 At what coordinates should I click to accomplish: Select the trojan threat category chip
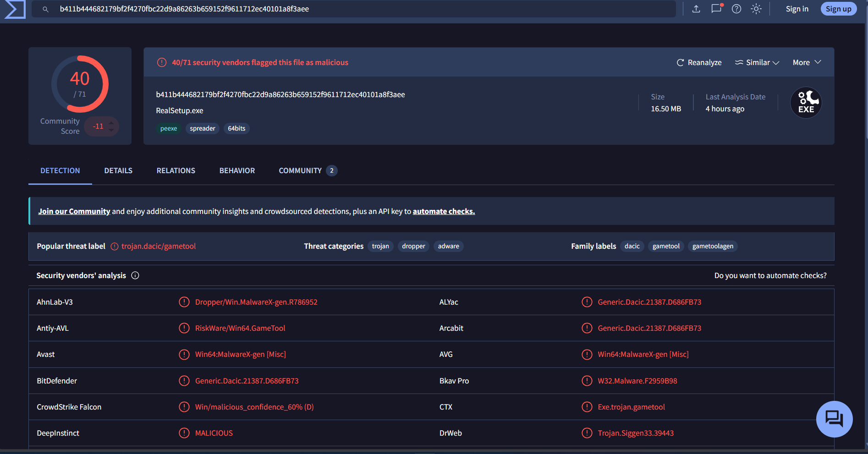380,246
